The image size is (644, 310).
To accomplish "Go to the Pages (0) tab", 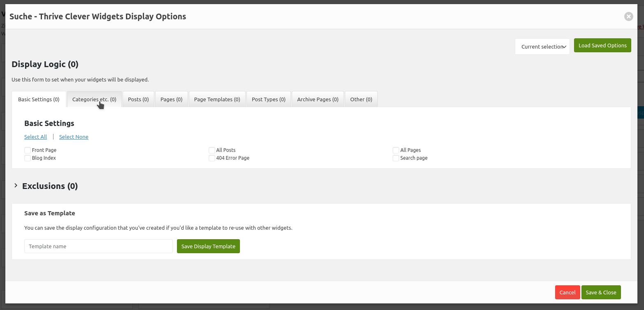I will [171, 99].
